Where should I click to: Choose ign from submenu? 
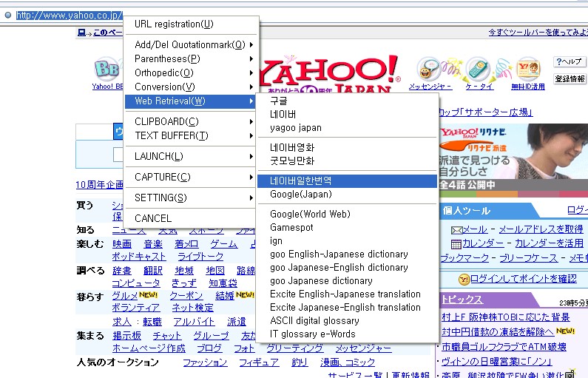[347, 240]
